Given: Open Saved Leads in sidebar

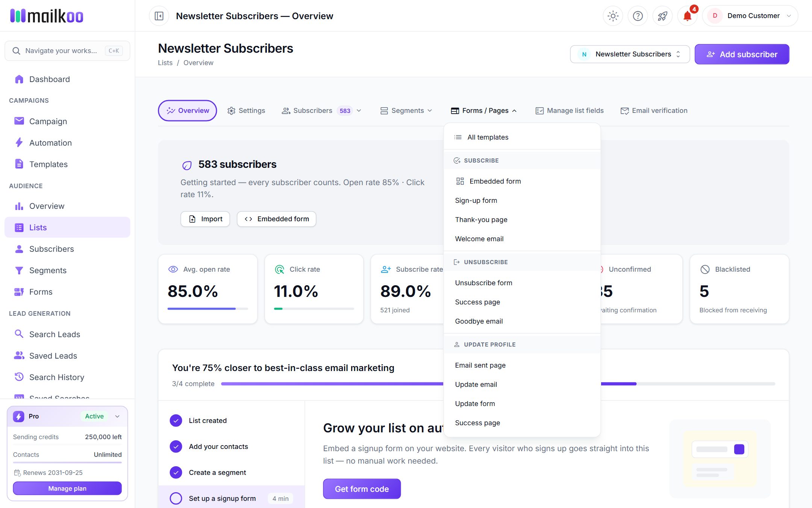Looking at the screenshot, I should 67,356.
